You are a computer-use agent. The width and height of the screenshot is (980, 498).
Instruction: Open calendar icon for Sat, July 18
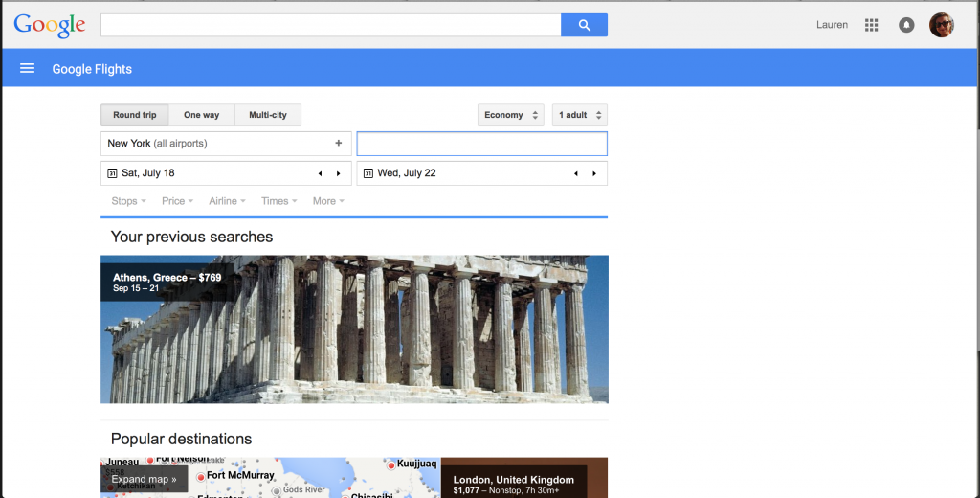112,173
